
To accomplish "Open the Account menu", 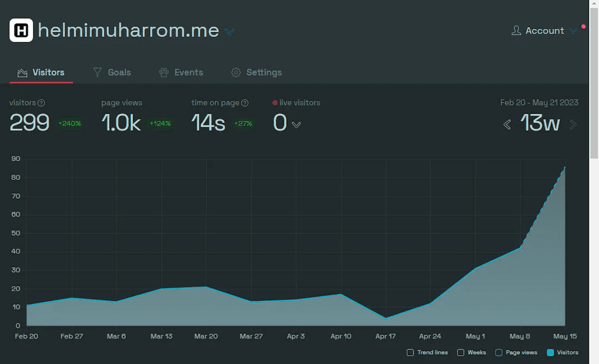I will point(544,30).
